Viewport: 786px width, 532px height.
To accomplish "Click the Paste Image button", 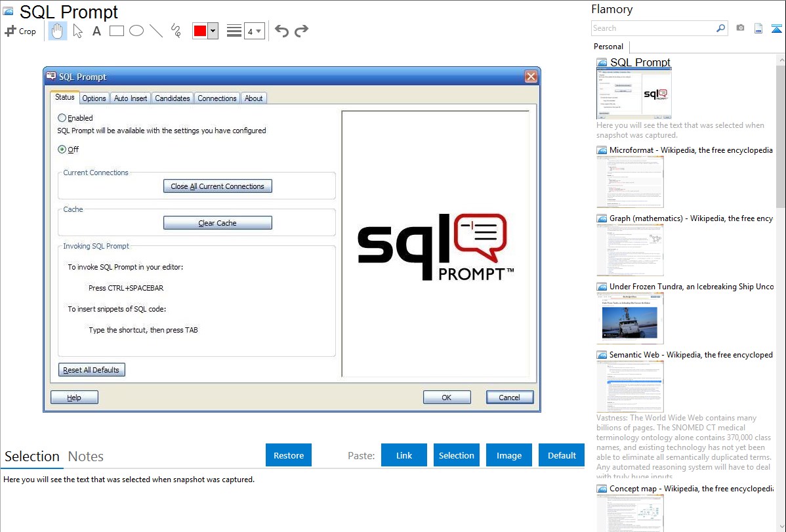I will 508,455.
